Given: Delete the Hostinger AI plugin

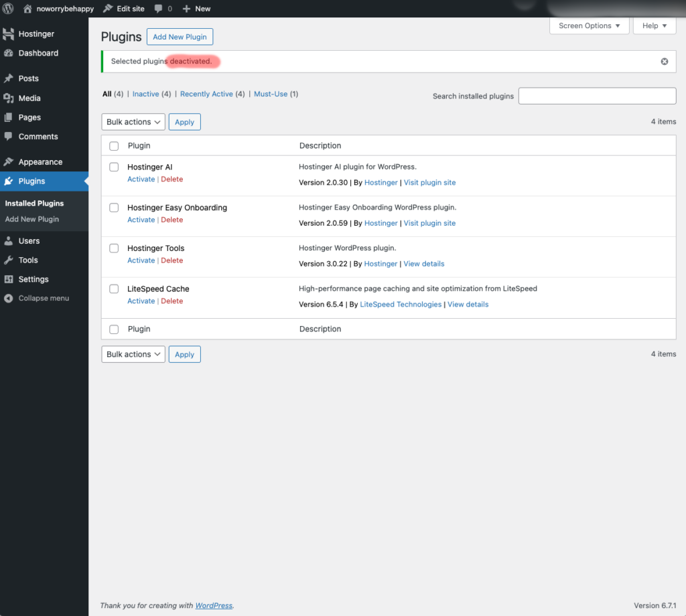Looking at the screenshot, I should [x=171, y=179].
